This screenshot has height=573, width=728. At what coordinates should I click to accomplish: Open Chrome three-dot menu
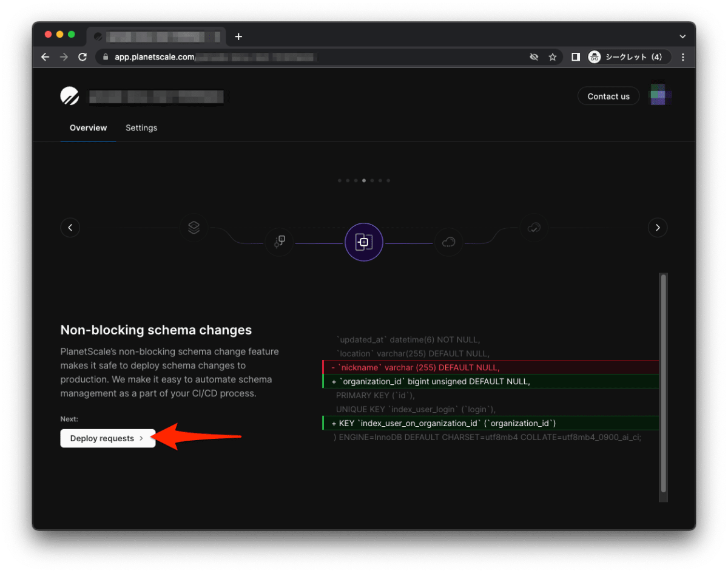[683, 57]
